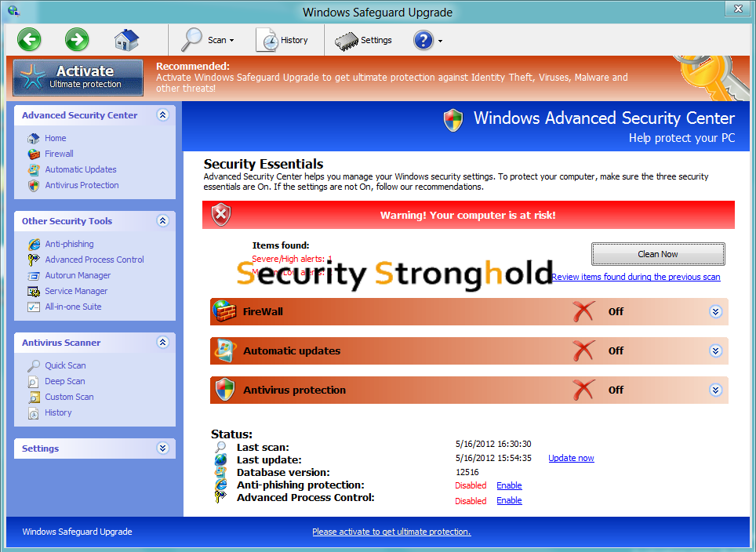Expand the FireWall row details chevron
This screenshot has height=552, width=756.
pos(715,312)
